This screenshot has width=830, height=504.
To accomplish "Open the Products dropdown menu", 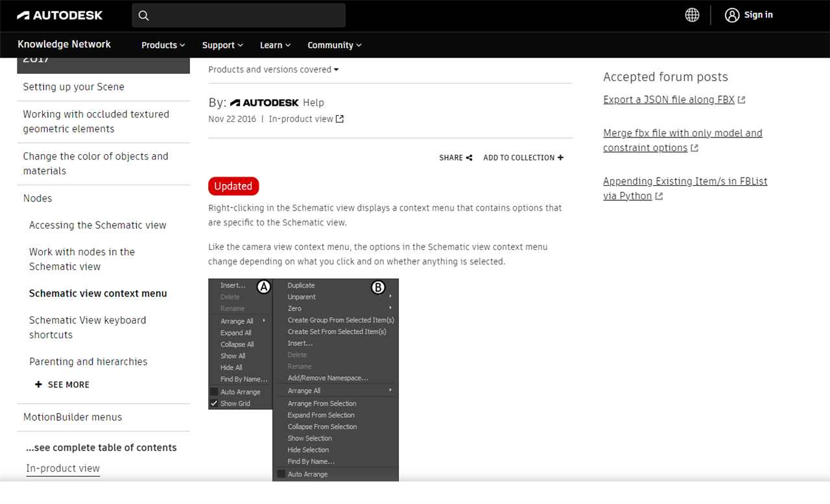I will [163, 45].
